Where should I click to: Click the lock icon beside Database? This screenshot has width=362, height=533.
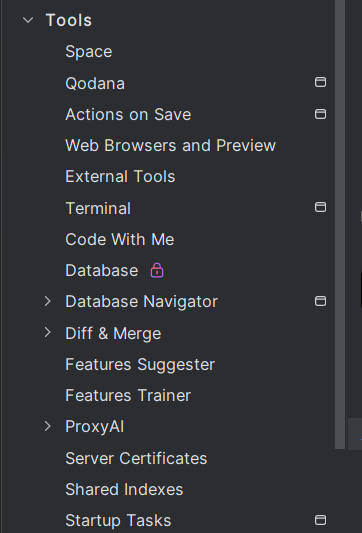coord(157,270)
